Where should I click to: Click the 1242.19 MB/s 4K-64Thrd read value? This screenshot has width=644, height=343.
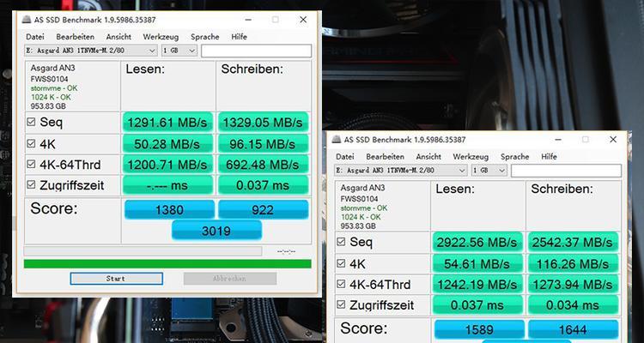(477, 284)
